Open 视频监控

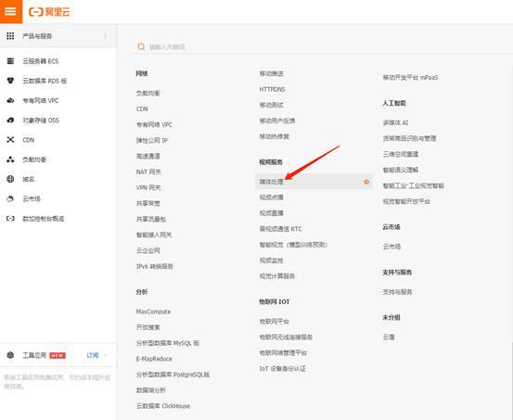pyautogui.click(x=271, y=261)
